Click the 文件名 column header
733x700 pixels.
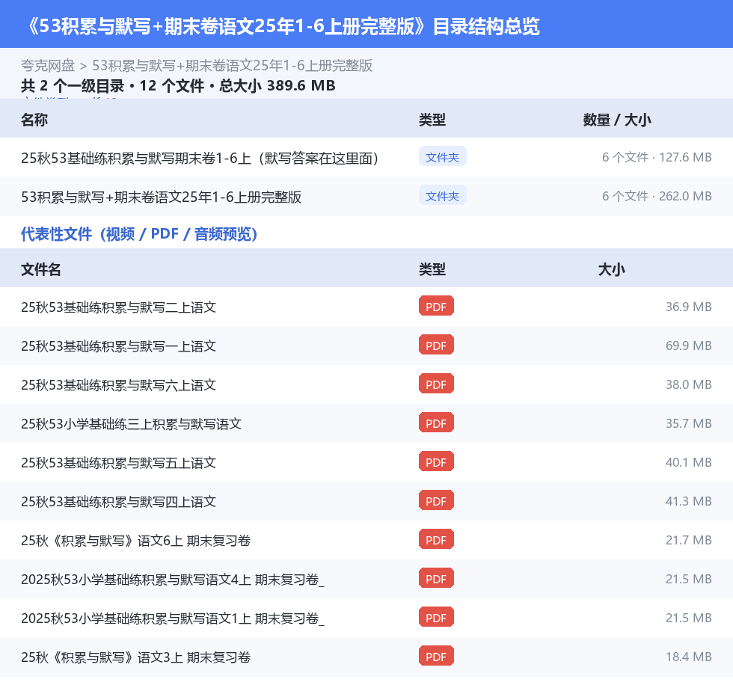point(40,269)
